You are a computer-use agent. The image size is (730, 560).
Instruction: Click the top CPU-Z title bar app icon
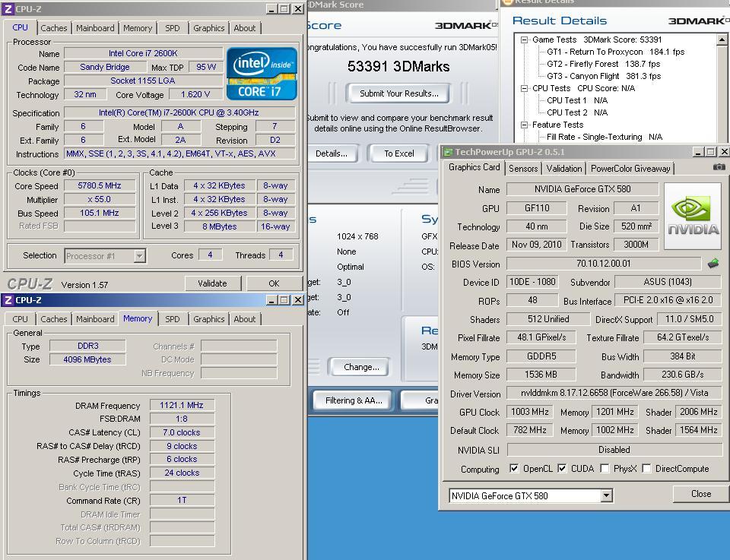click(8, 9)
